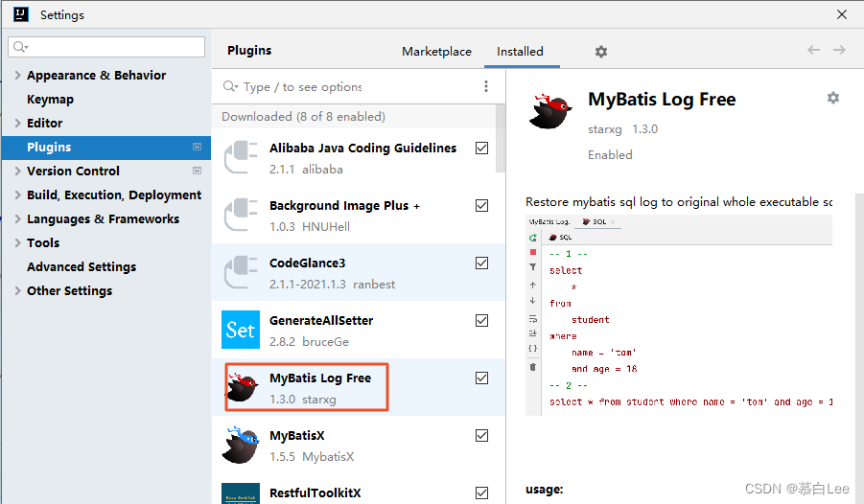Click the Alibaba Java Coding Guidelines plugin icon
This screenshot has width=864, height=504.
pyautogui.click(x=241, y=157)
